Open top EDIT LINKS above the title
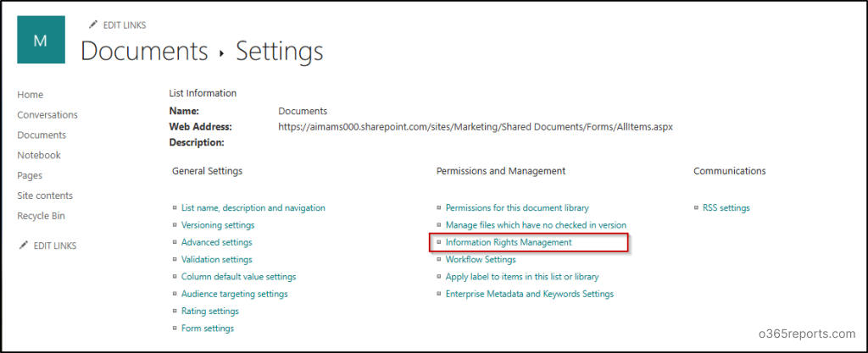 click(x=125, y=25)
